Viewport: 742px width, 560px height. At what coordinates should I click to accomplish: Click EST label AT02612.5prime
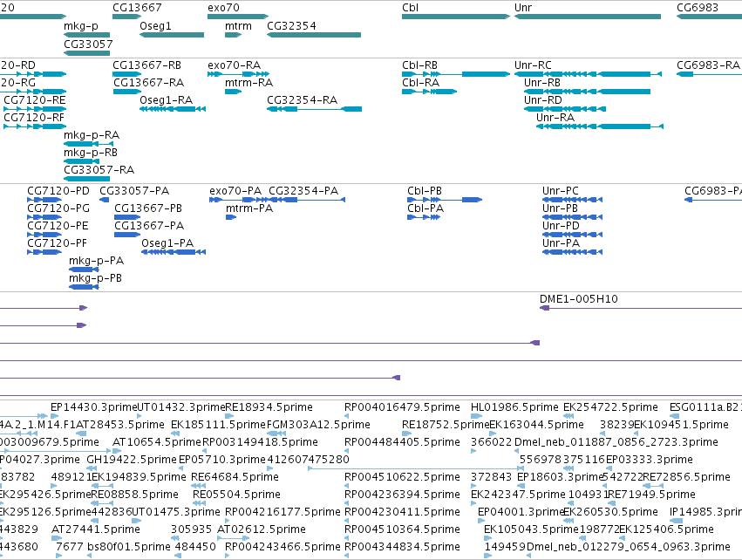tap(262, 529)
